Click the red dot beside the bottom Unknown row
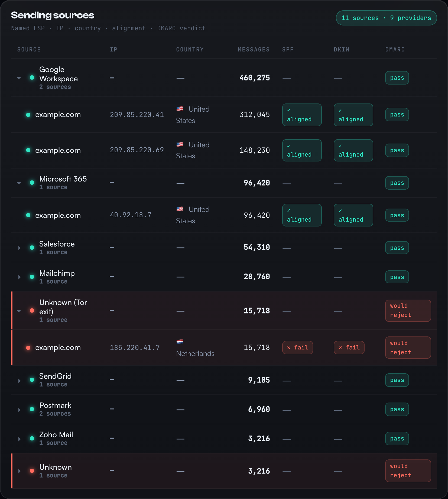 tap(32, 471)
